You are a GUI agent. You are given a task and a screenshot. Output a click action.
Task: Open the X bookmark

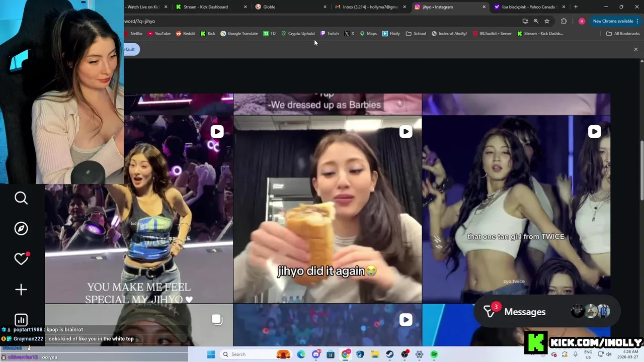tap(349, 34)
